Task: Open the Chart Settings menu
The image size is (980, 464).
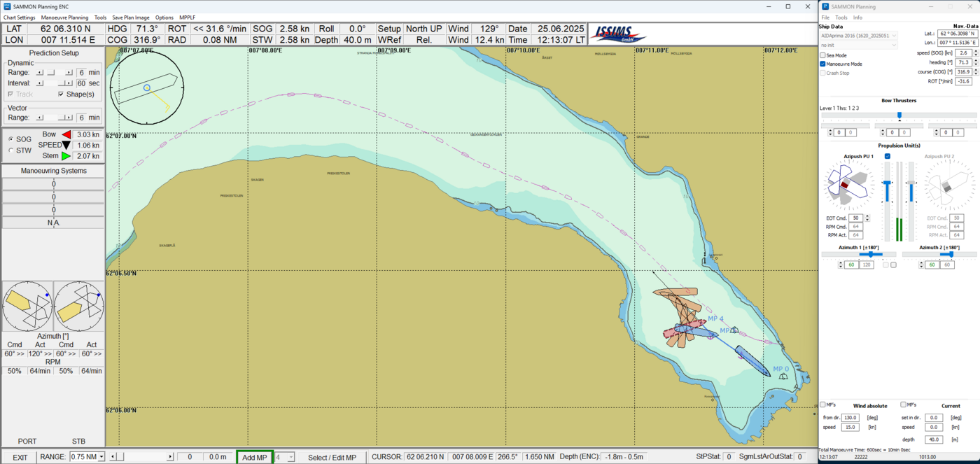Action: coord(19,17)
